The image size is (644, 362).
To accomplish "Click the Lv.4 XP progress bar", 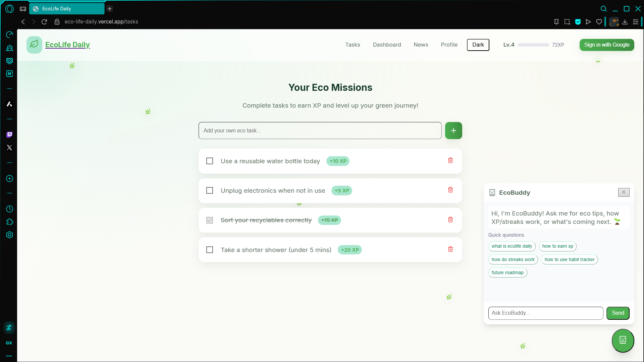I will pyautogui.click(x=533, y=45).
